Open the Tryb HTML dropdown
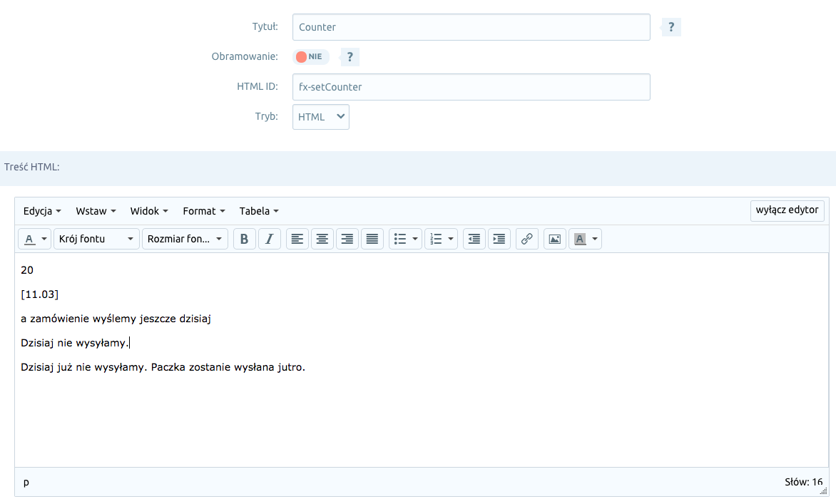The image size is (836, 504). (321, 117)
